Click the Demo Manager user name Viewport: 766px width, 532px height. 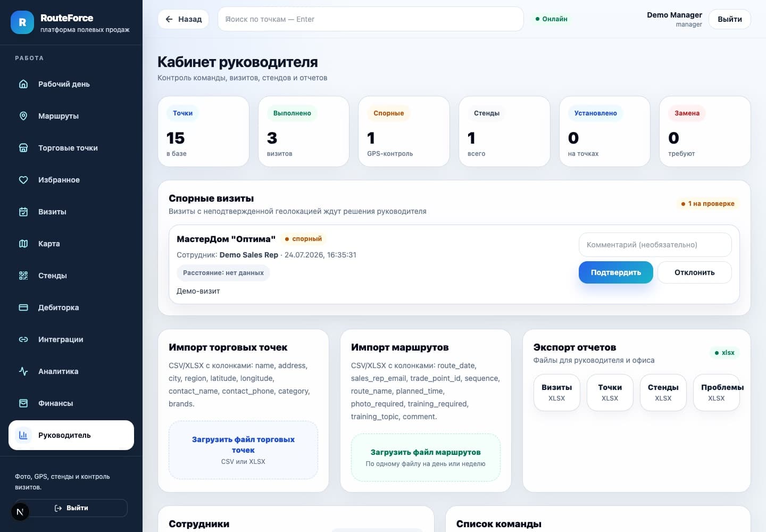pyautogui.click(x=675, y=15)
